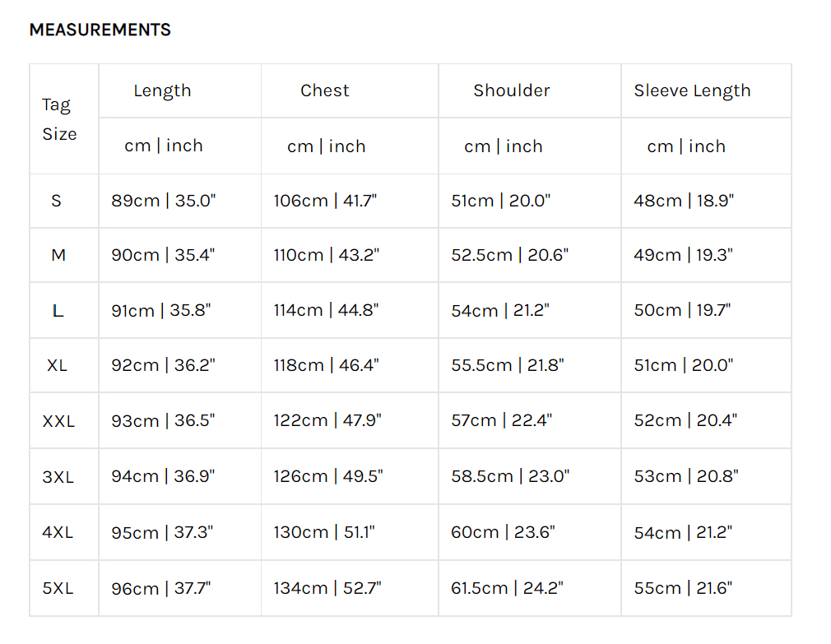Click the Length column header
831x644 pixels.
[x=162, y=91]
